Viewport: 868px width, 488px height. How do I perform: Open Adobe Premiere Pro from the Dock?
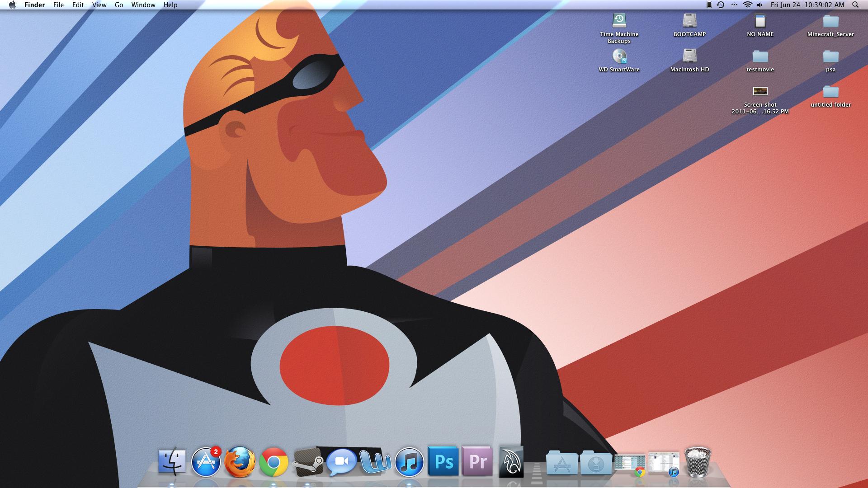click(477, 462)
